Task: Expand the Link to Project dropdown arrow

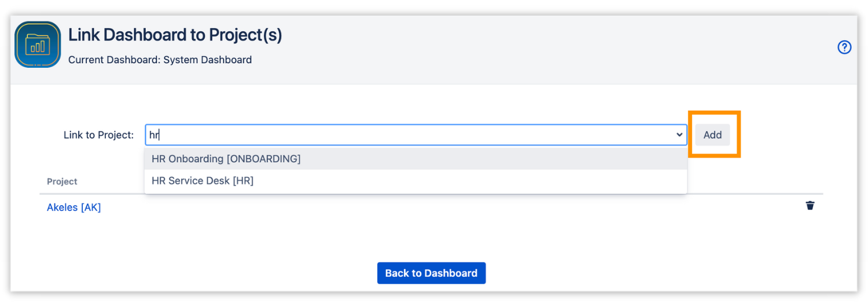Action: tap(679, 135)
